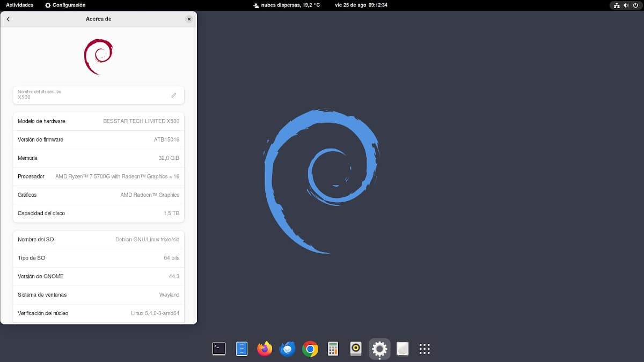Click the power icon in system tray
This screenshot has width=644, height=362.
click(635, 5)
